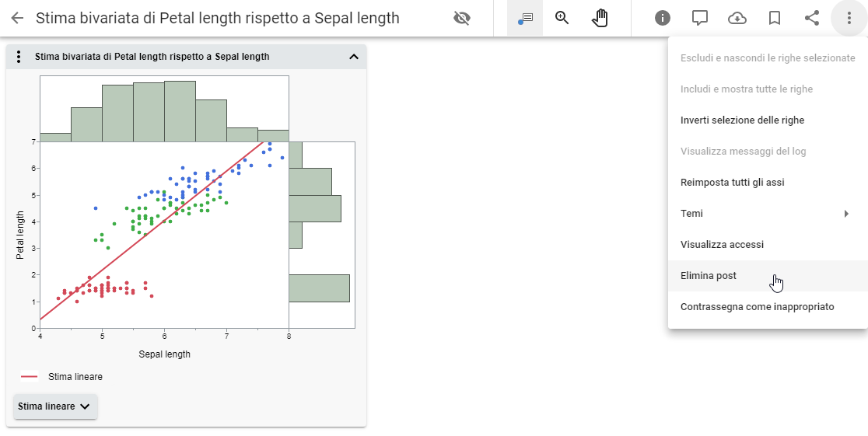The image size is (868, 436).
Task: Select the row selection tooltip tool
Action: tap(525, 18)
